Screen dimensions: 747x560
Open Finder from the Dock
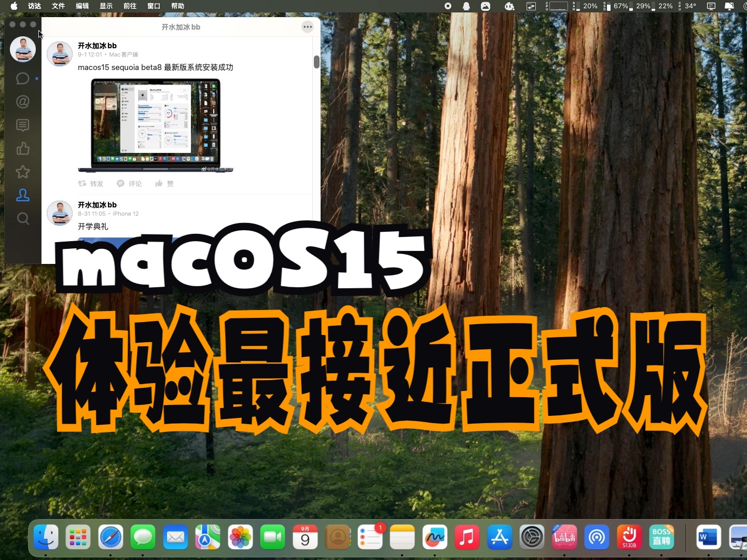pos(46,537)
